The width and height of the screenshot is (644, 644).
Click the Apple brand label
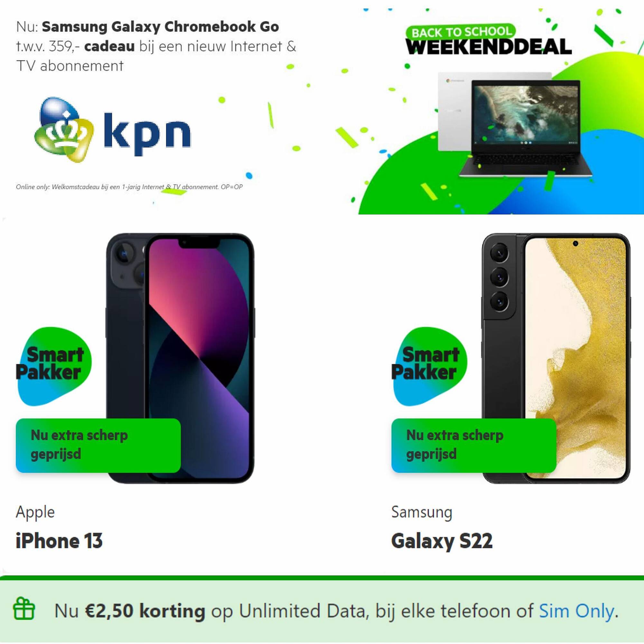[x=35, y=512]
